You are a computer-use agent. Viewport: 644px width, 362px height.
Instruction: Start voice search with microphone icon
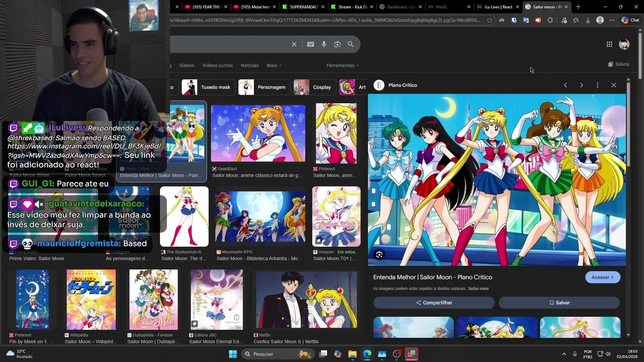pyautogui.click(x=324, y=44)
